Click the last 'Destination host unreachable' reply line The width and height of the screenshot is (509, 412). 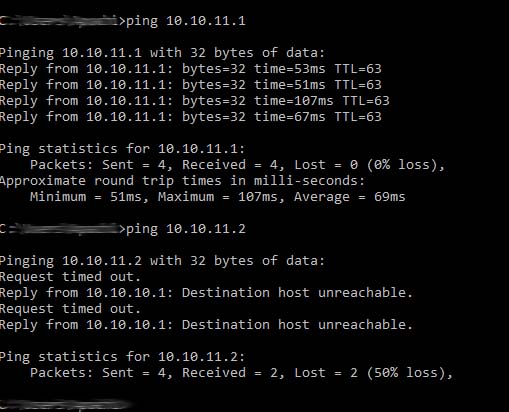[x=206, y=325]
